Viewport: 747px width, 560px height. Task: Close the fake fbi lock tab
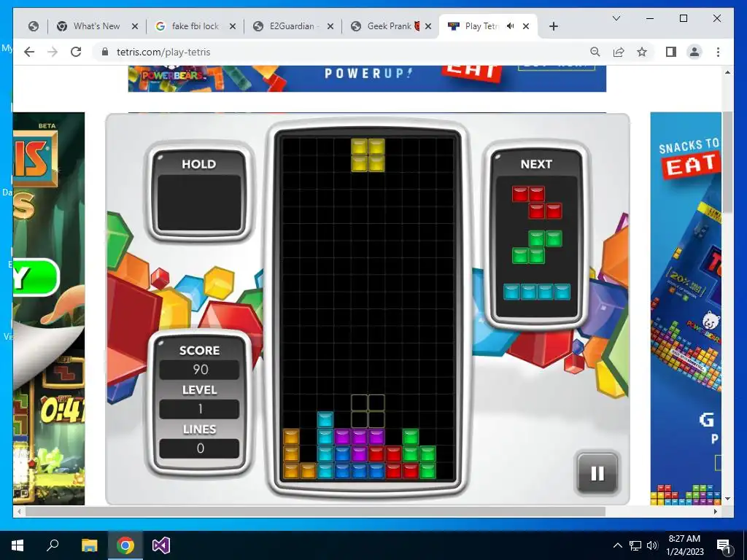pos(233,26)
